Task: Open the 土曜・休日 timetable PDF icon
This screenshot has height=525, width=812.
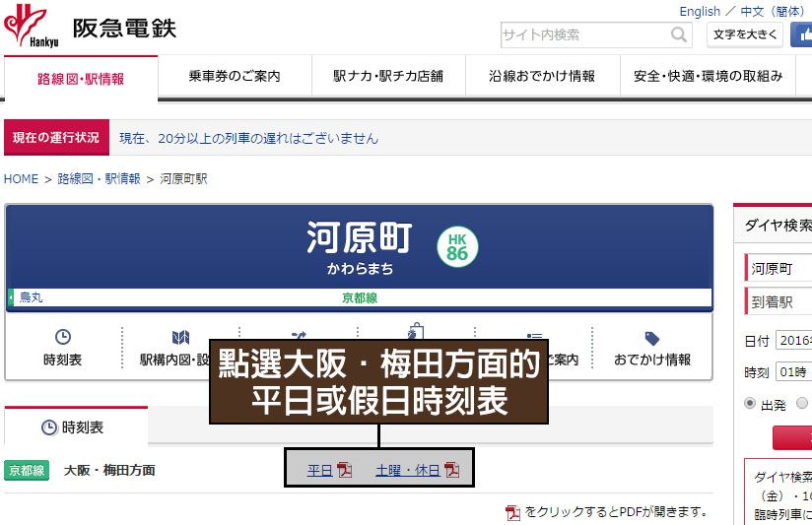Action: point(451,470)
